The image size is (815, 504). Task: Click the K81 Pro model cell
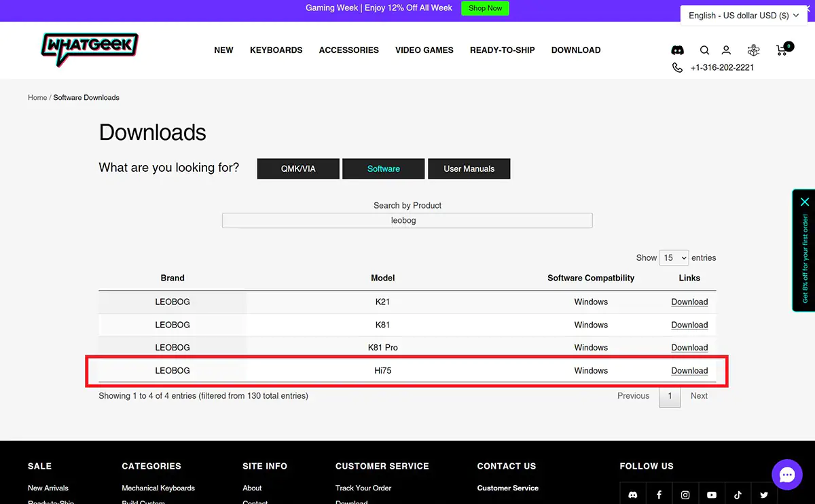[383, 348]
